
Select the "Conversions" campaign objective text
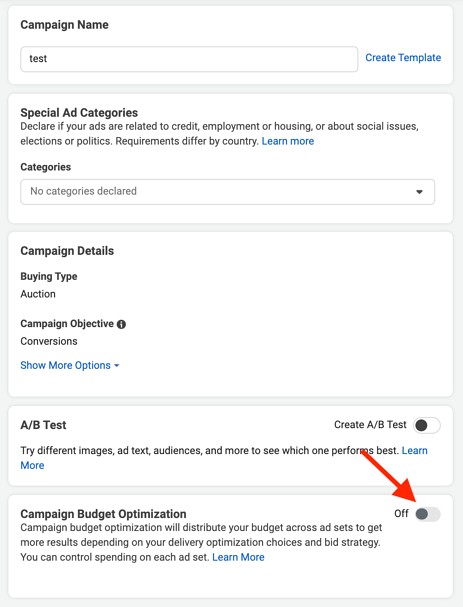pos(49,341)
